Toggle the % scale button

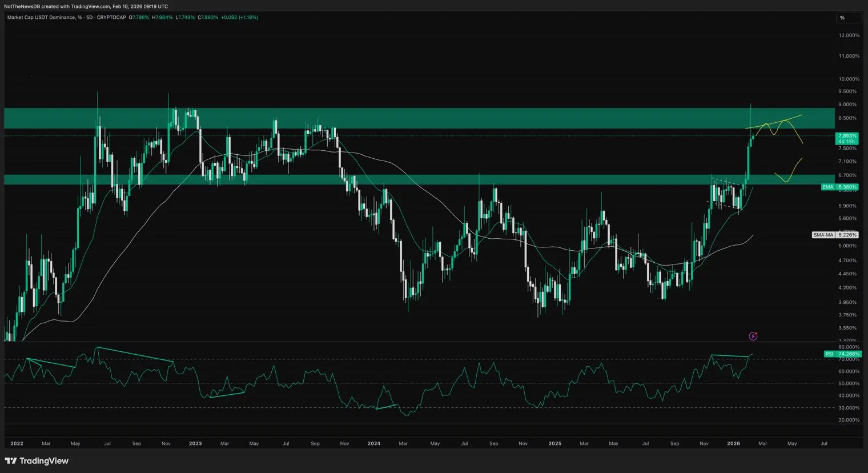coord(848,18)
